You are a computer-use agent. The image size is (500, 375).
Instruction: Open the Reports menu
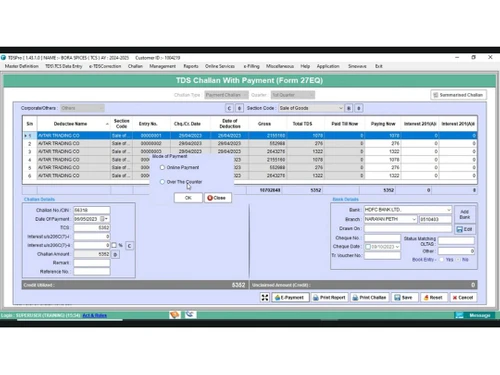(191, 66)
